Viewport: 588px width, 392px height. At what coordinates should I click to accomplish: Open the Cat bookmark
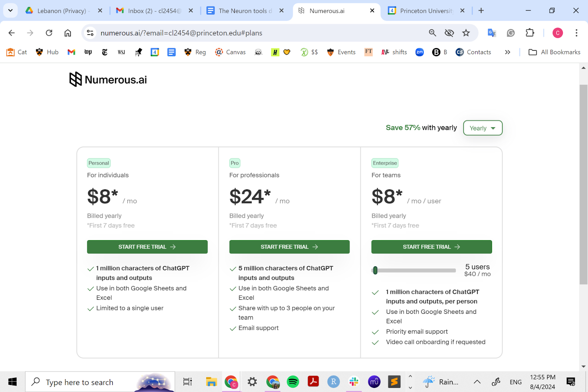pyautogui.click(x=17, y=52)
